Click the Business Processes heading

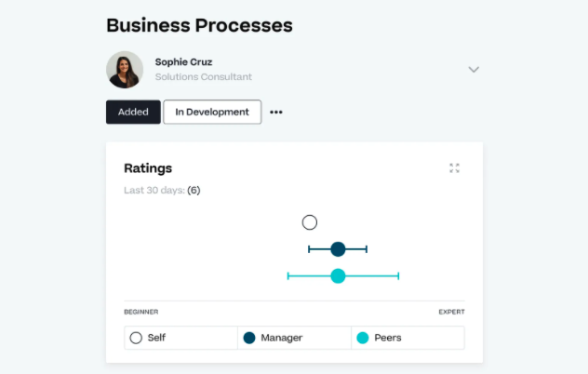click(199, 25)
